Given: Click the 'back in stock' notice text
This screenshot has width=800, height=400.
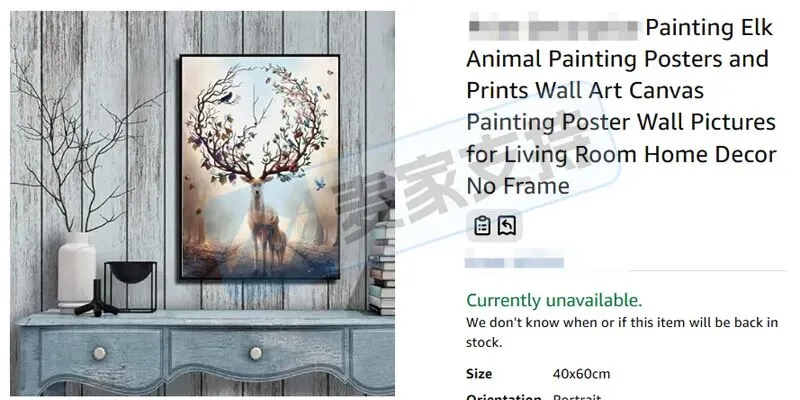Looking at the screenshot, I should click(622, 332).
